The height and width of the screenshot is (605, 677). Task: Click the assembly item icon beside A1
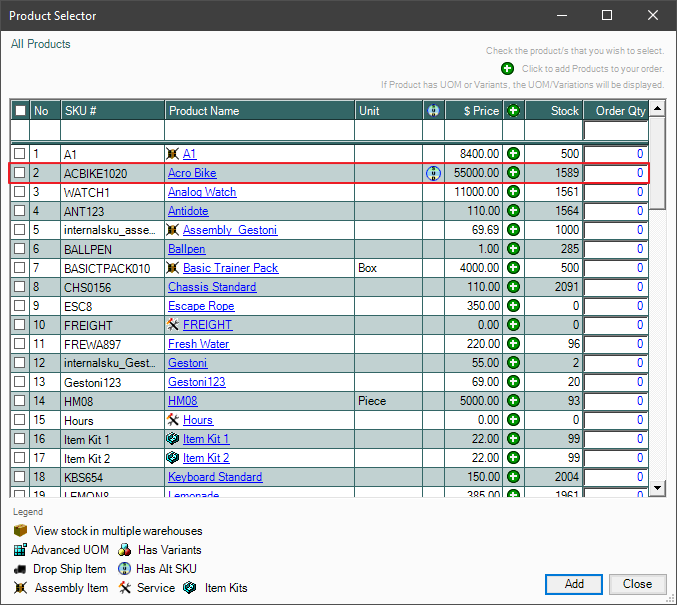point(173,154)
